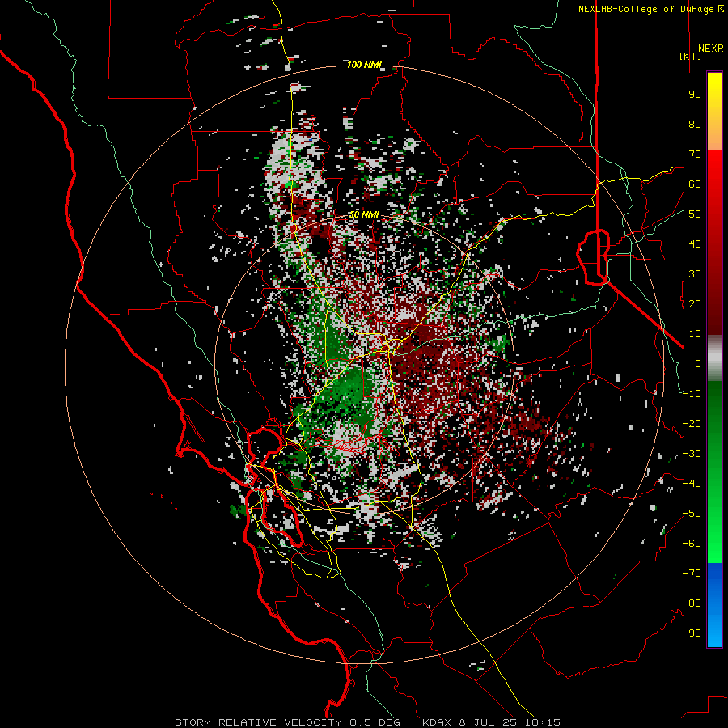Image resolution: width=728 pixels, height=728 pixels.
Task: Click the 40 value on the velocity scale
Action: click(695, 243)
